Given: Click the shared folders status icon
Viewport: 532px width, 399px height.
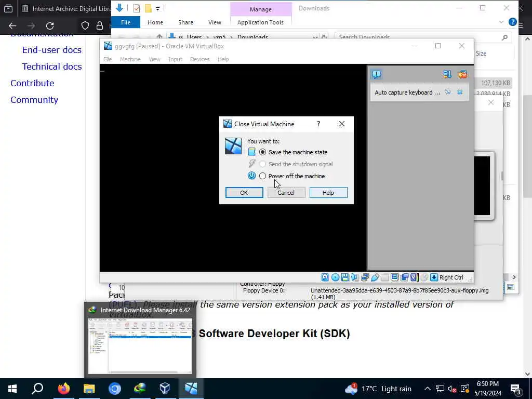Looking at the screenshot, I should 385,277.
